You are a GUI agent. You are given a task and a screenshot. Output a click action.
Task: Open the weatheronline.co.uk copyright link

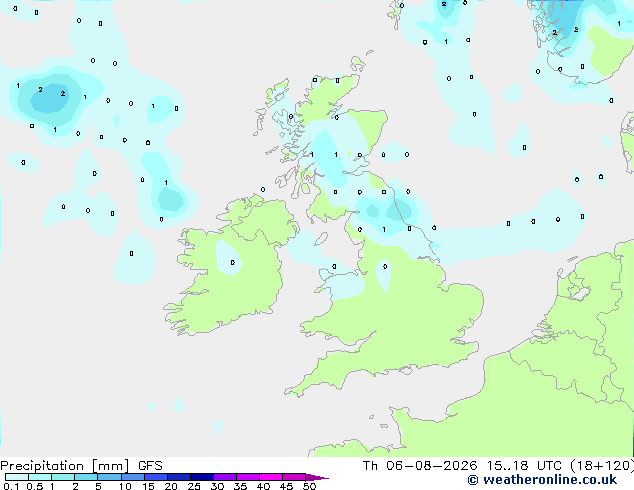542,480
